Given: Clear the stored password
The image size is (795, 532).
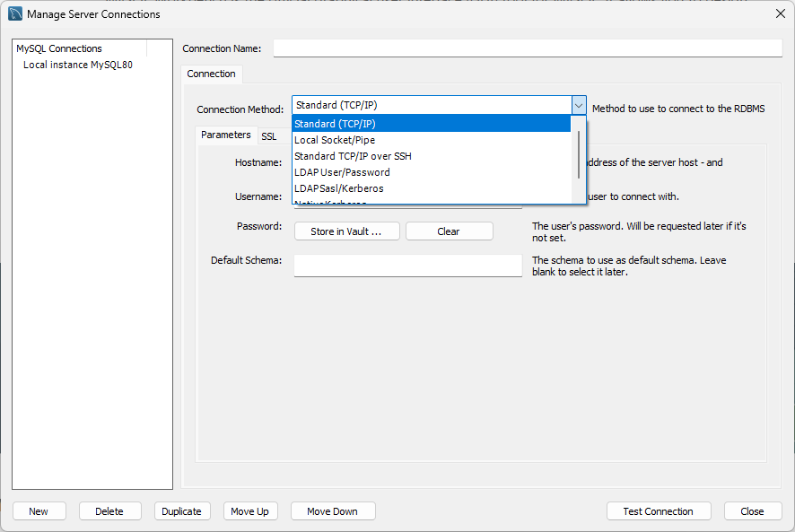Looking at the screenshot, I should click(x=450, y=231).
